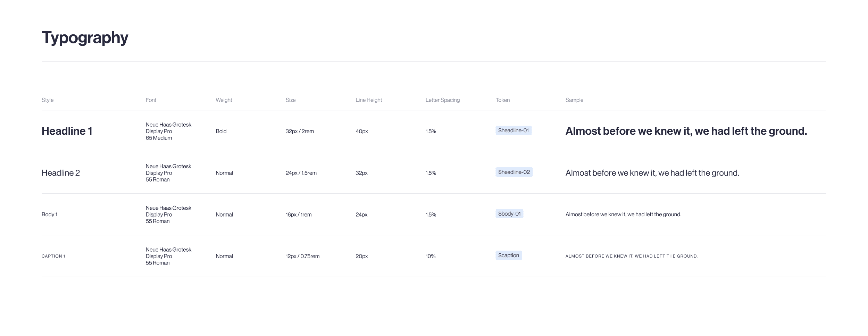
Task: Click the Sample column header
Action: pyautogui.click(x=574, y=100)
